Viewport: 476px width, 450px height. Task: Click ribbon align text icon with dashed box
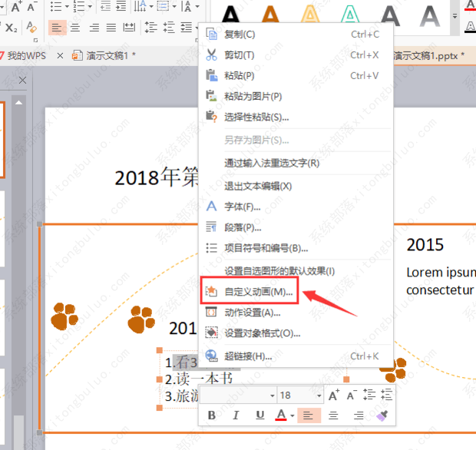click(x=163, y=6)
